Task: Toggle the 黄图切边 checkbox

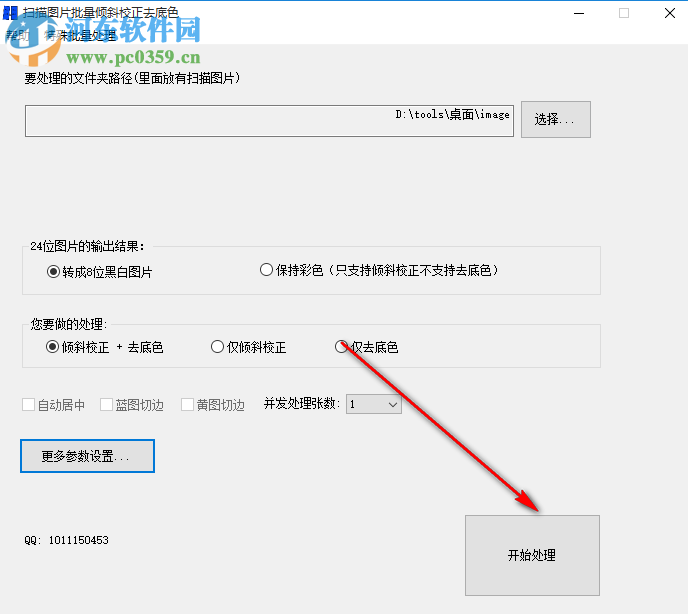Action: point(213,405)
